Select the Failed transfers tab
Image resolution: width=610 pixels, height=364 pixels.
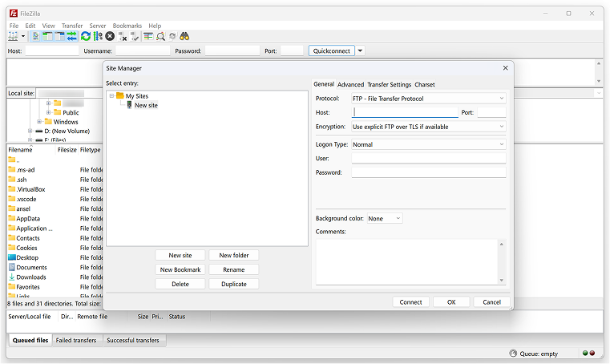coord(76,340)
